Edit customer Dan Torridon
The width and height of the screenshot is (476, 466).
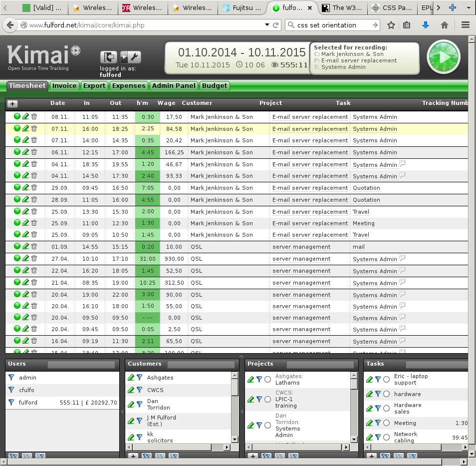point(131,404)
